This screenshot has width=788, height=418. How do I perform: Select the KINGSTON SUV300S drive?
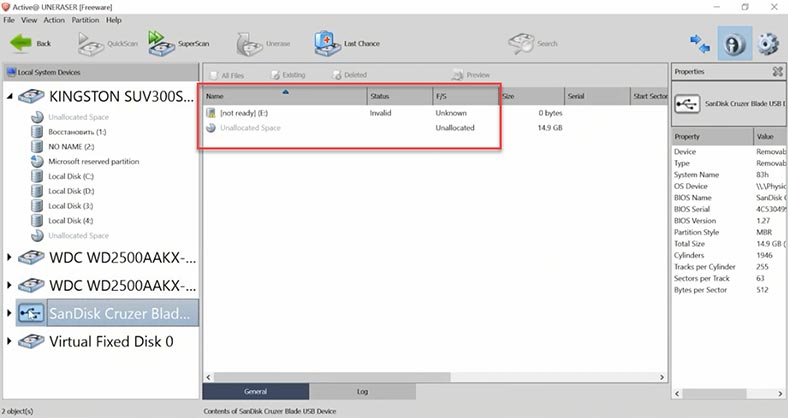[121, 96]
